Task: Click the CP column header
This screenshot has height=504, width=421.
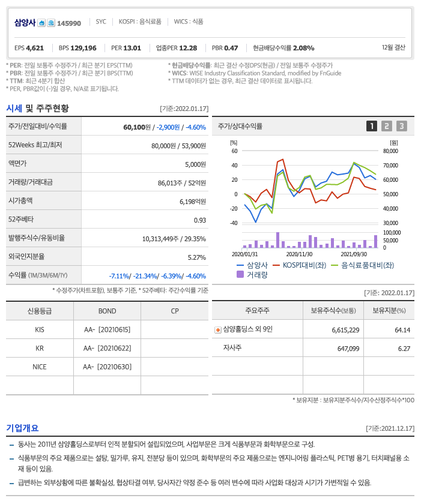Action: 175,311
